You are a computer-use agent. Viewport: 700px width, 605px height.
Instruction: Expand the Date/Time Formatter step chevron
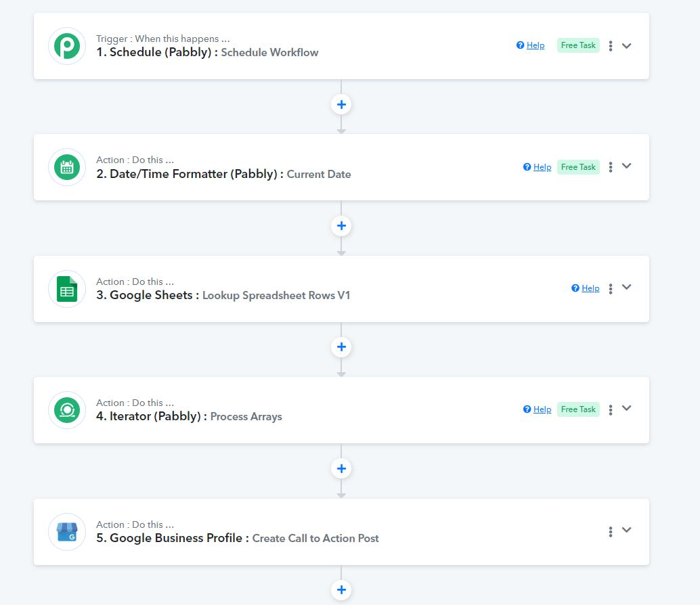(627, 166)
